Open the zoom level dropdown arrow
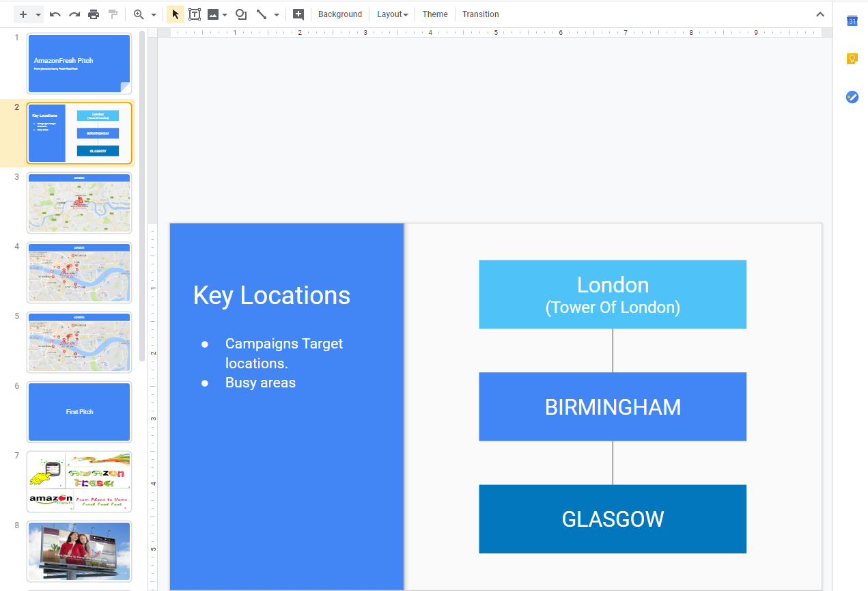 coord(154,14)
